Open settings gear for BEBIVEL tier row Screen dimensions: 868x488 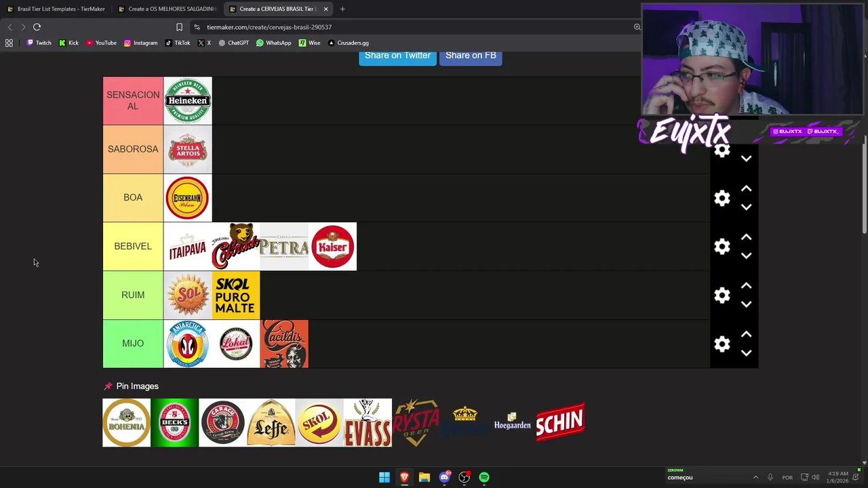coord(722,247)
